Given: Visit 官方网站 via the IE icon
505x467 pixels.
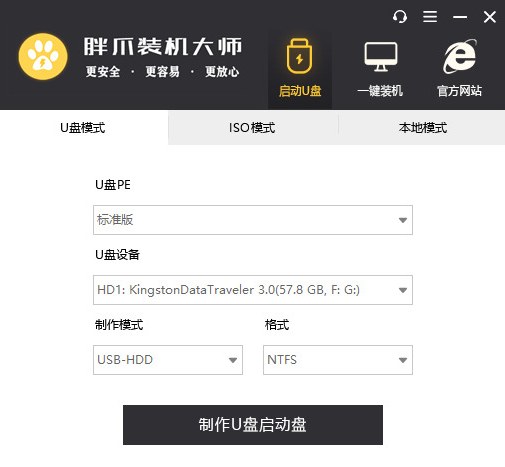Looking at the screenshot, I should pos(460,57).
